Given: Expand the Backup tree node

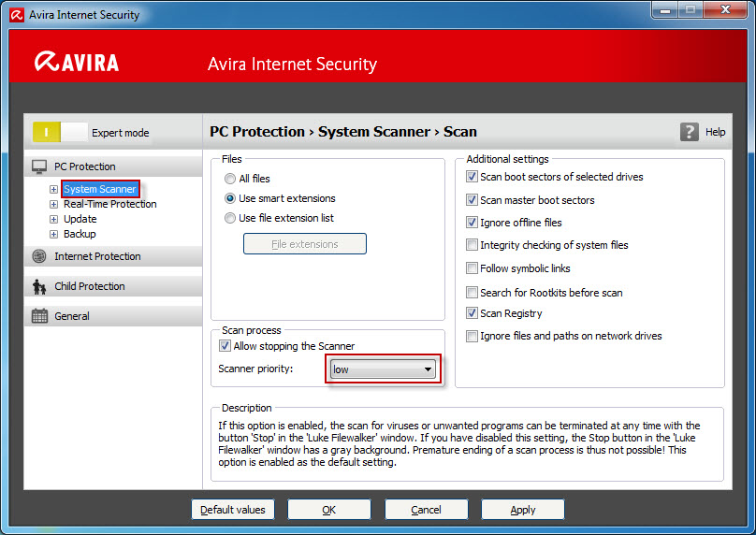Looking at the screenshot, I should pos(53,234).
